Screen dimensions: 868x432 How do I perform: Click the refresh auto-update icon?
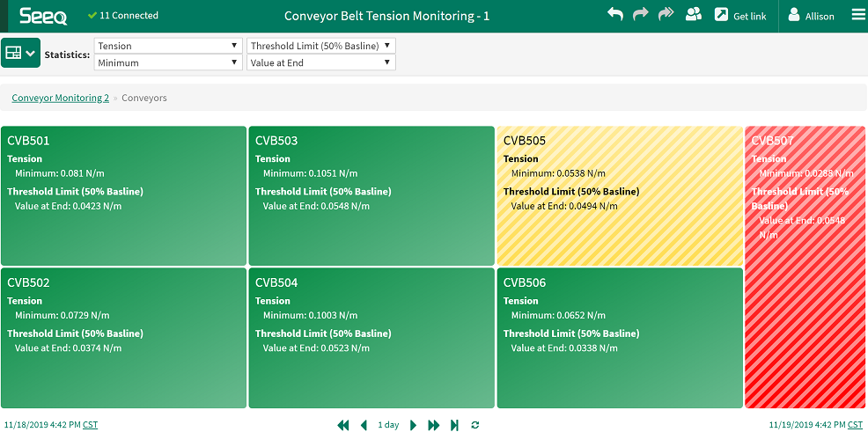[475, 425]
